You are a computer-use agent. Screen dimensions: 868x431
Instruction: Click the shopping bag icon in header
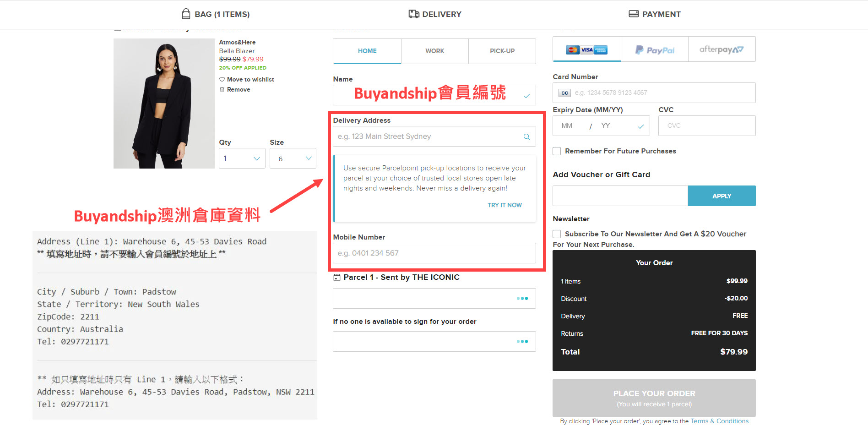pyautogui.click(x=186, y=14)
